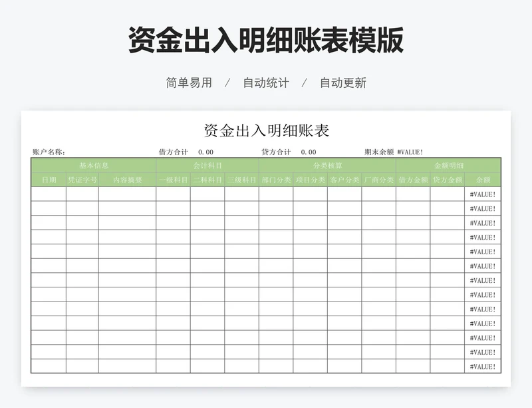Select the 客户分类 column header

tap(344, 180)
